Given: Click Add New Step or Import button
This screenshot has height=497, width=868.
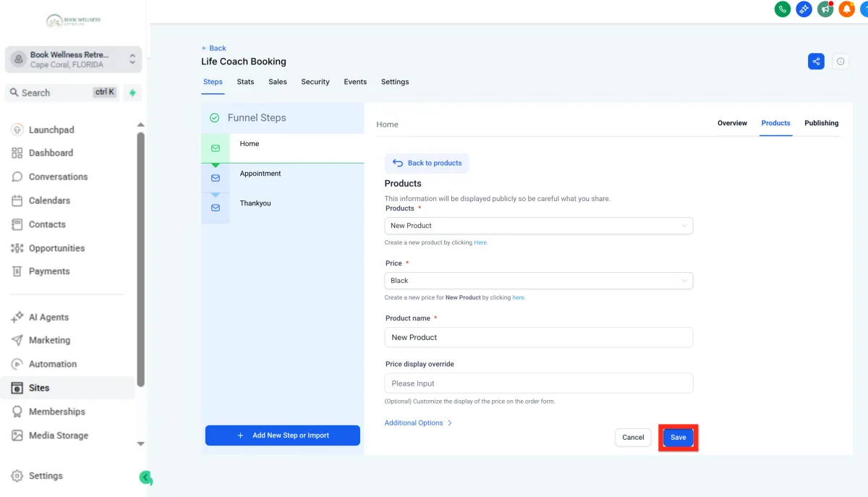Looking at the screenshot, I should click(283, 436).
